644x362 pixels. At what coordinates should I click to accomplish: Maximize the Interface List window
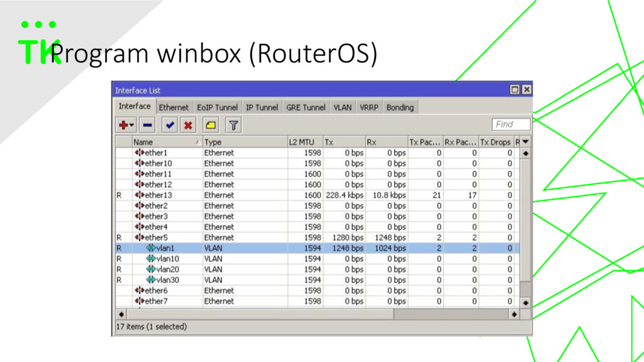pyautogui.click(x=514, y=89)
